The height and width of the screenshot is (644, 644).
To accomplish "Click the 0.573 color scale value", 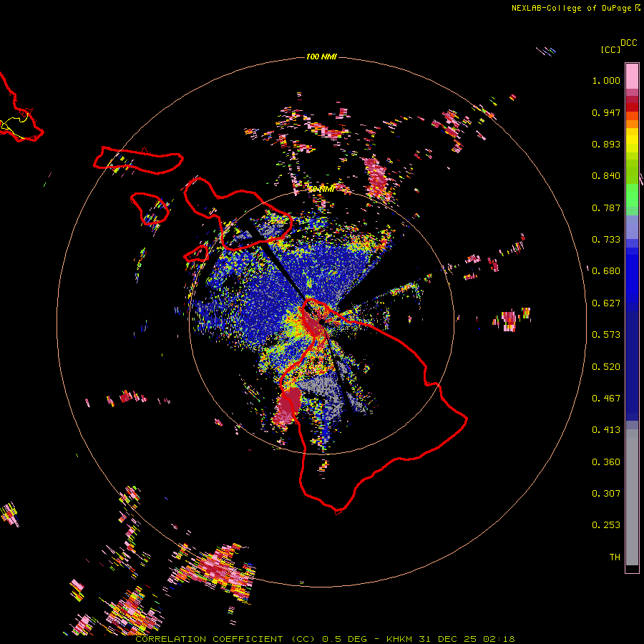I will [606, 335].
